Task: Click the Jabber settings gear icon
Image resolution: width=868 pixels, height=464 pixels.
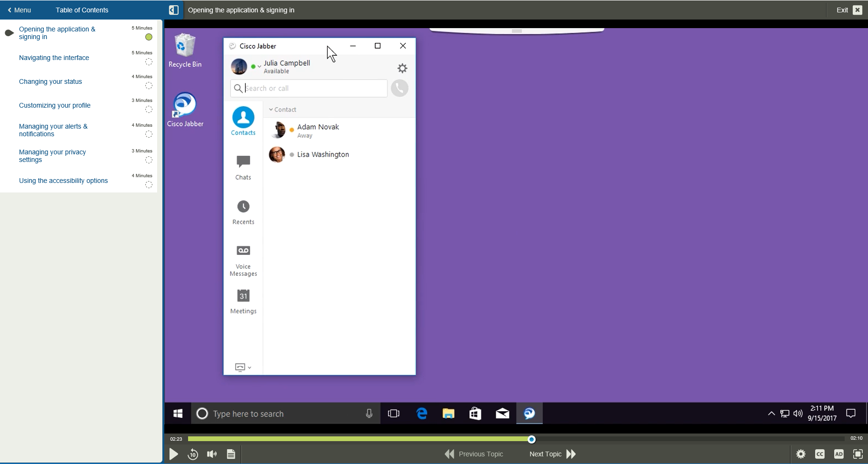Action: pos(402,69)
